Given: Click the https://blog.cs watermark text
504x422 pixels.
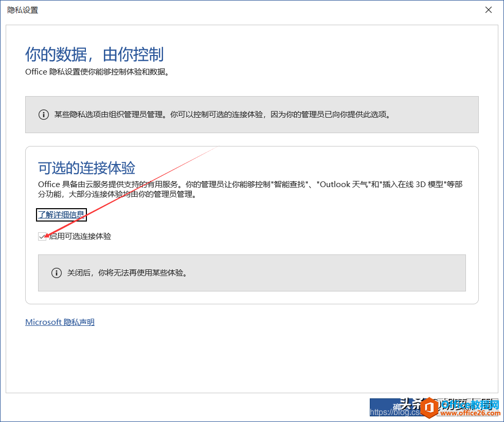Looking at the screenshot, I should (x=395, y=412).
